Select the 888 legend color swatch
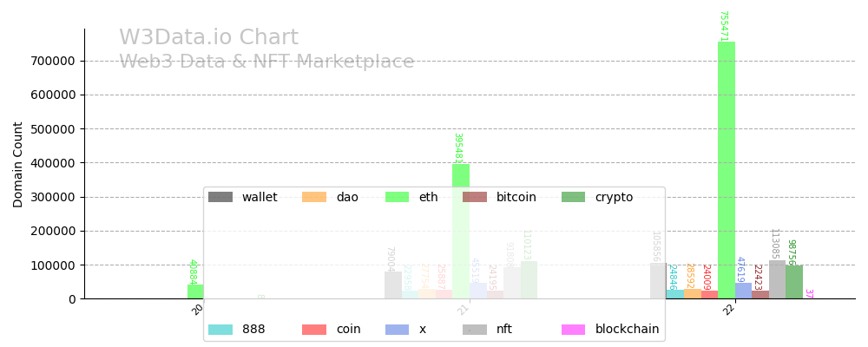Viewport: 868px width, 347px height. click(x=220, y=330)
